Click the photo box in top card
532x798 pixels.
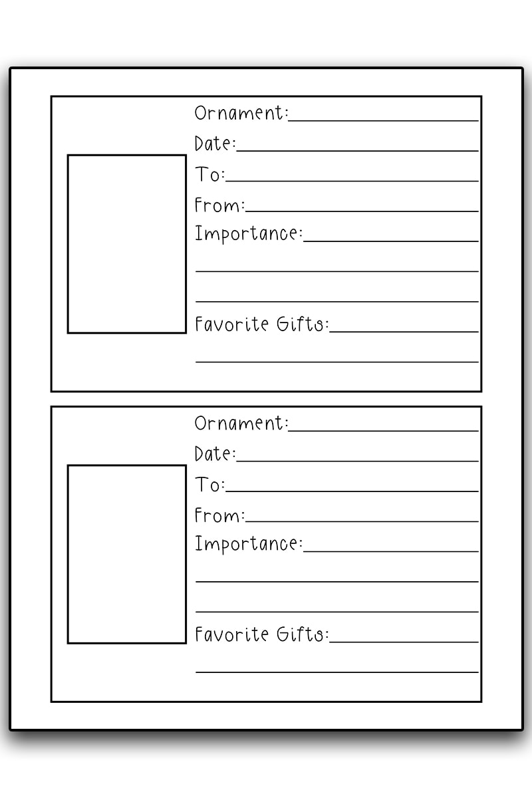click(x=126, y=244)
